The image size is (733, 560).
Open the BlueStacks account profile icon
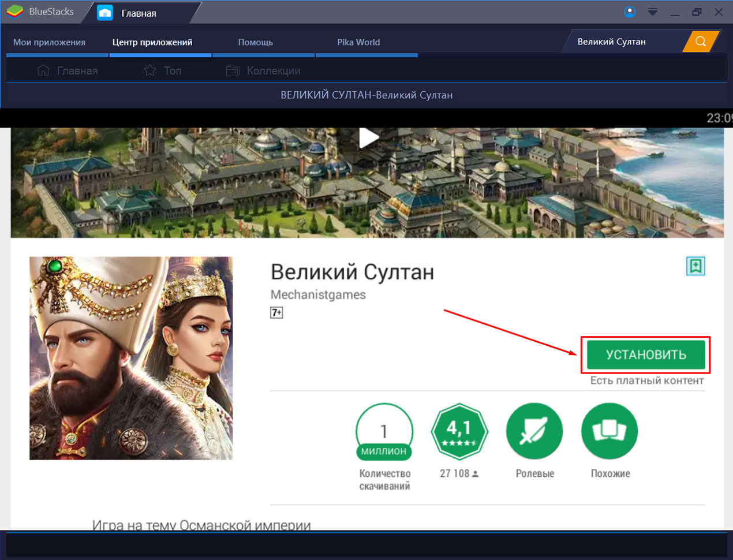click(630, 12)
